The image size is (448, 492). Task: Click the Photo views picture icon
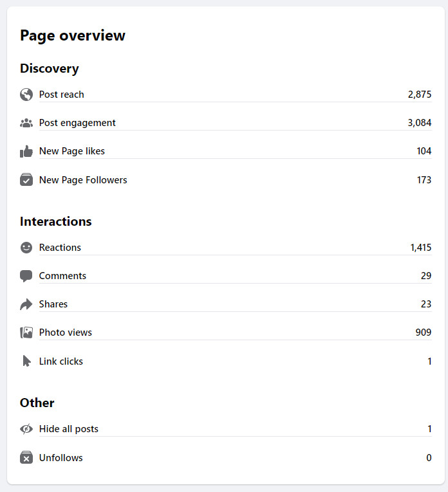click(26, 333)
